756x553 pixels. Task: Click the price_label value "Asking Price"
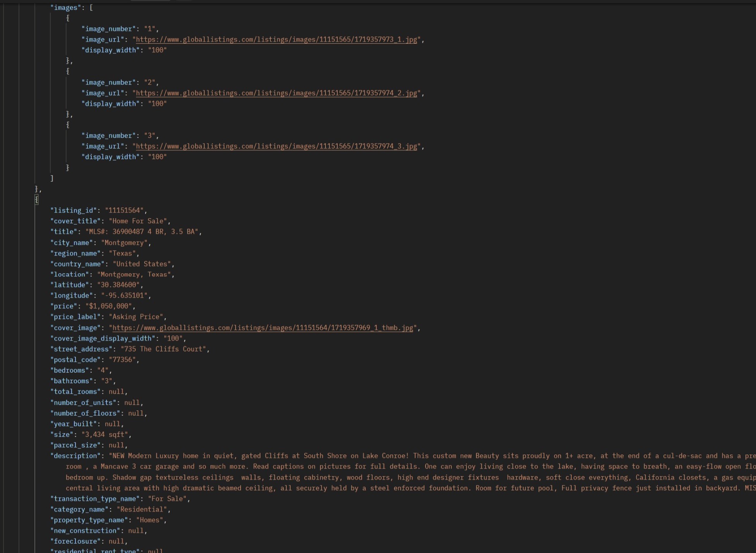136,317
